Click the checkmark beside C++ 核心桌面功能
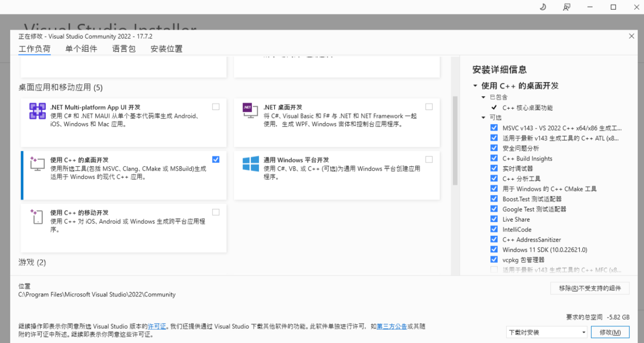The image size is (644, 343). click(x=494, y=108)
